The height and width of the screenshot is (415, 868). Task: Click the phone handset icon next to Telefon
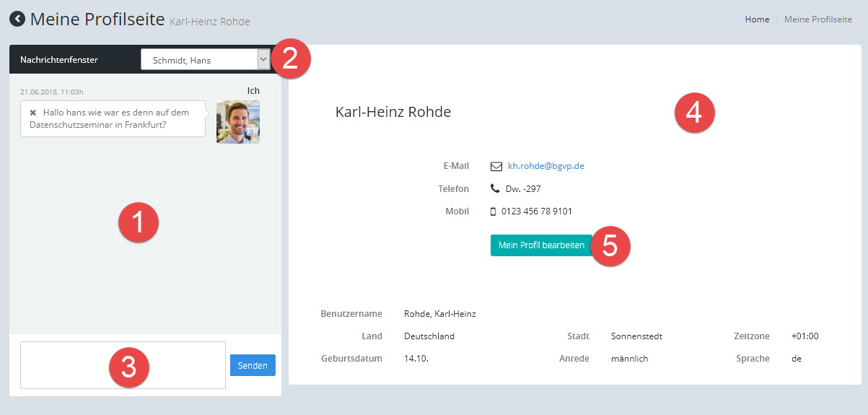click(495, 188)
